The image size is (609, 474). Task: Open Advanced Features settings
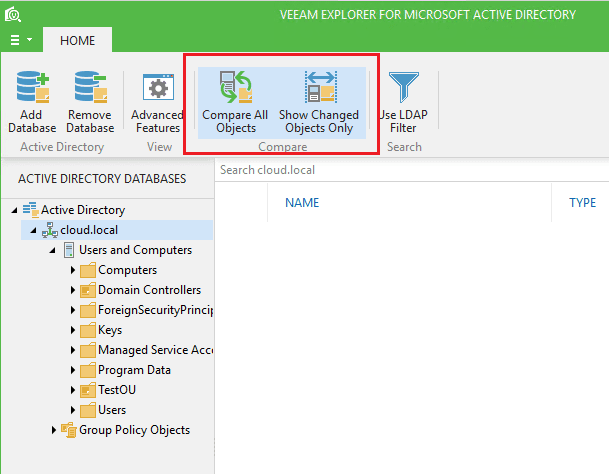[x=157, y=89]
